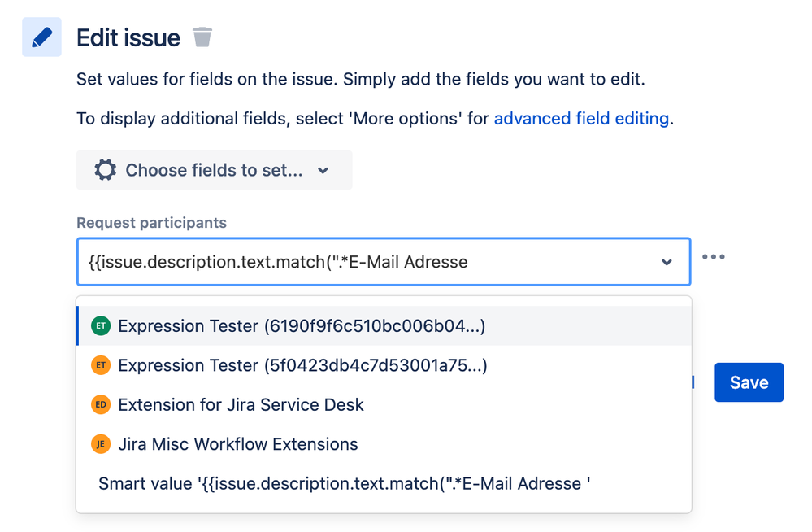
Task: Click the gear icon beside Choose fields
Action: (105, 170)
